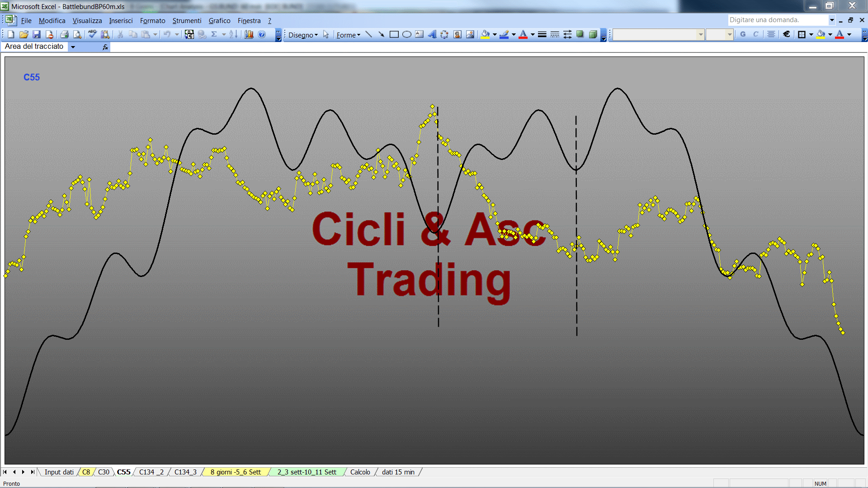Open the borders dropdown arrow
This screenshot has width=868, height=488.
(811, 34)
